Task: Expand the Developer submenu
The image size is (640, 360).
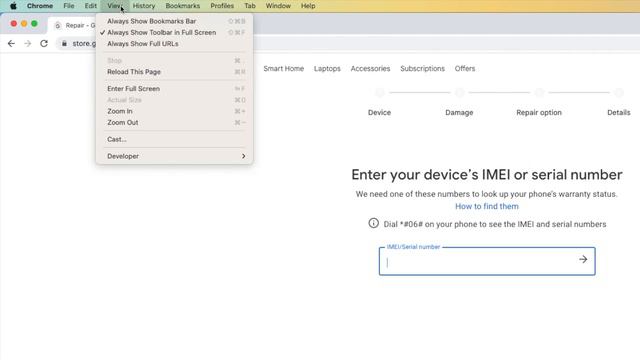Action: pos(174,156)
